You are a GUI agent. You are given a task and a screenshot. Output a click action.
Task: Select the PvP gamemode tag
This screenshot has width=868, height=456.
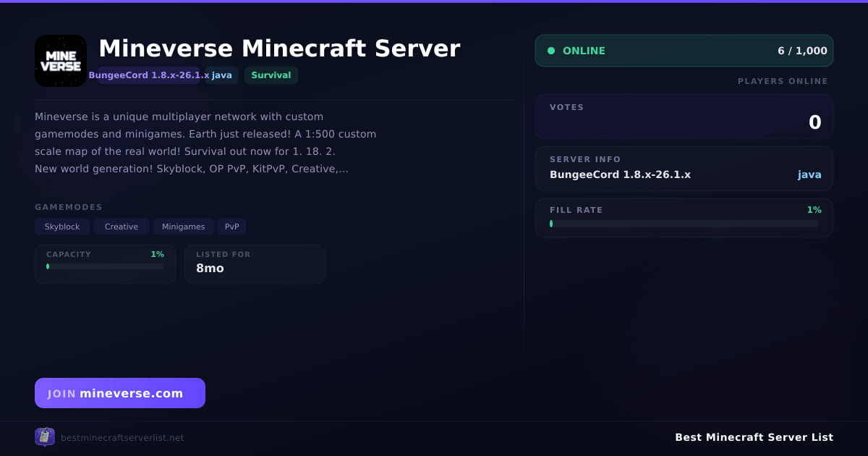coord(232,227)
